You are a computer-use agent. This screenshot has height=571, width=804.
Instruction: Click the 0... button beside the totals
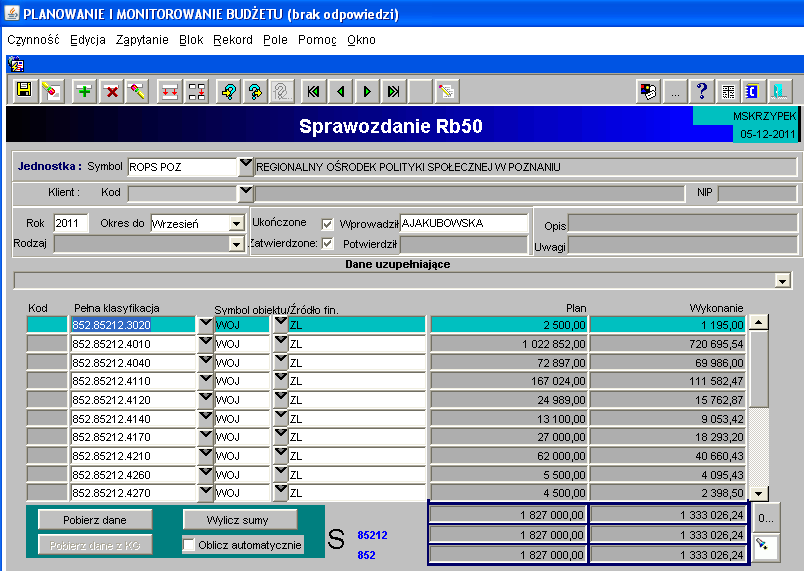[766, 518]
